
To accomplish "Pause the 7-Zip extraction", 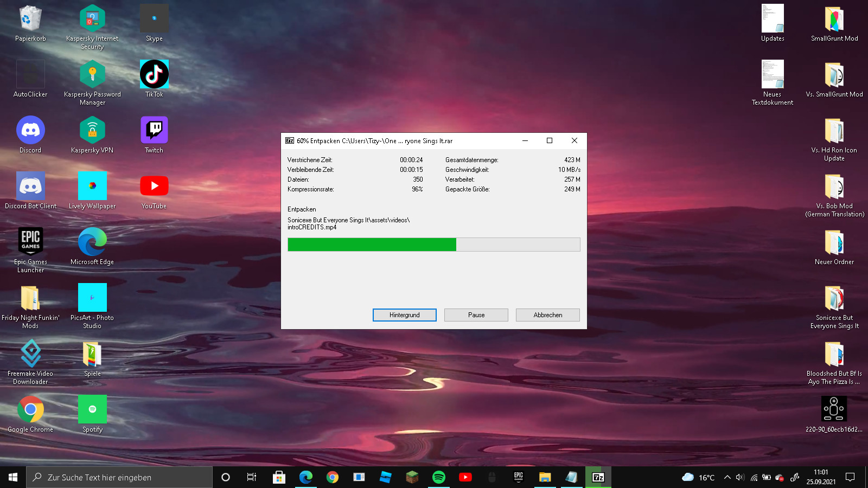I will coord(476,315).
